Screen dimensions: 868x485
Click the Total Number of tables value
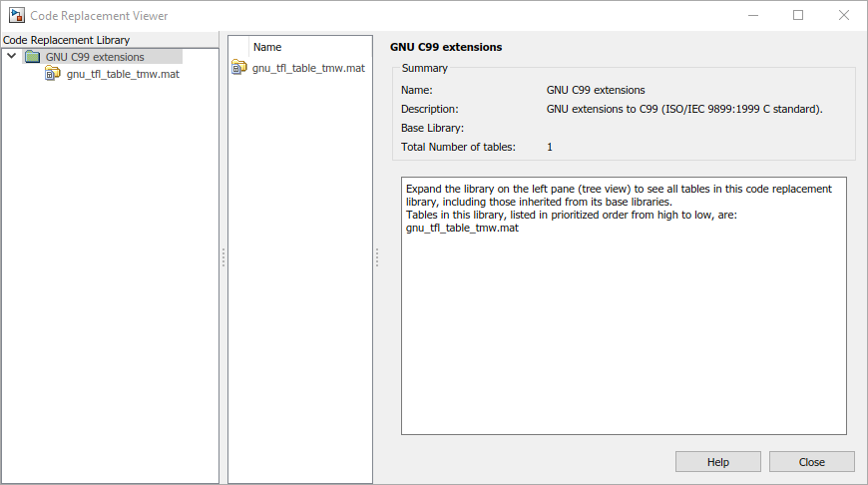(550, 147)
